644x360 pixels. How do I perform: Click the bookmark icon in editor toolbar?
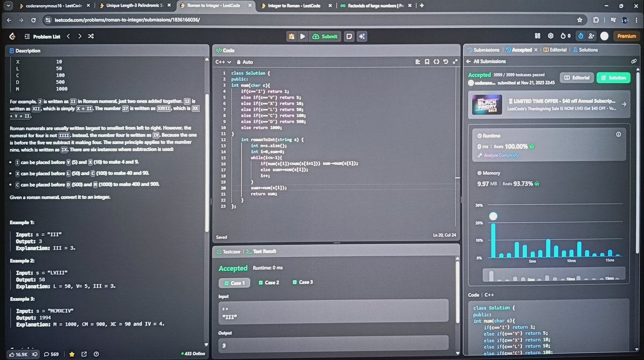(x=427, y=62)
